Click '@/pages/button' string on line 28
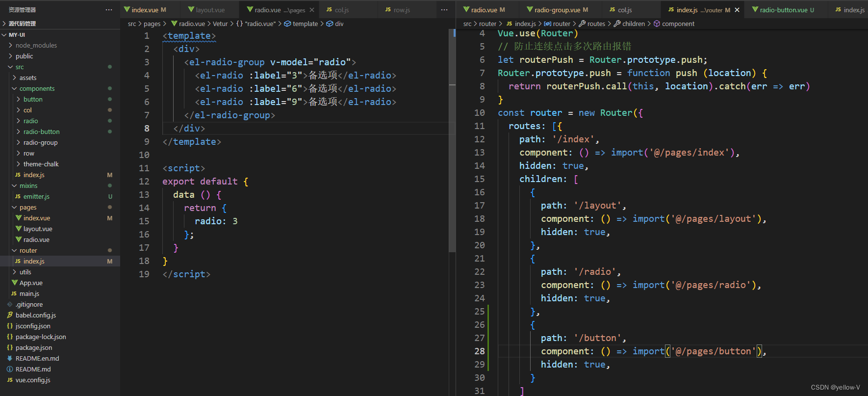This screenshot has height=396, width=868. click(x=714, y=351)
